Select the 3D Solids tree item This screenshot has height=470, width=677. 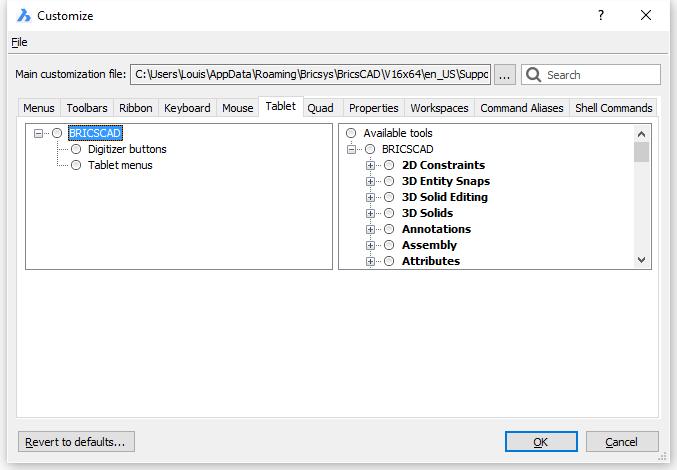point(427,213)
